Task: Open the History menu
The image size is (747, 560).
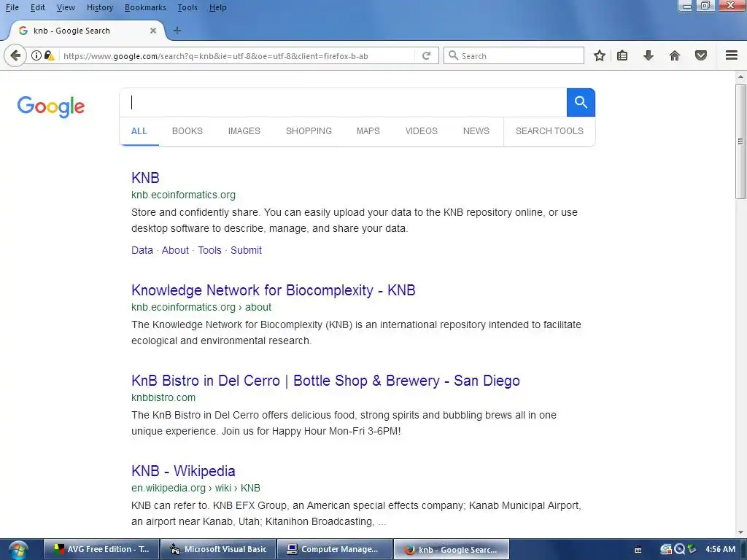Action: (100, 7)
